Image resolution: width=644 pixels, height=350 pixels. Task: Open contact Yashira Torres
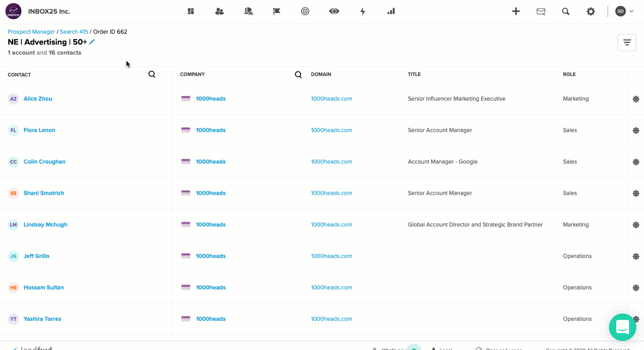tap(42, 319)
